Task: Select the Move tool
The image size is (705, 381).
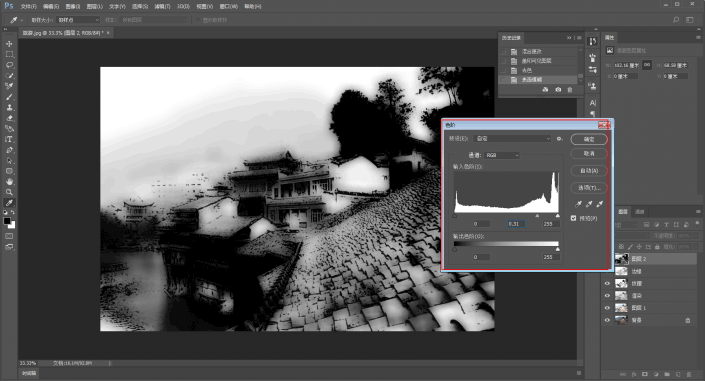Action: point(9,44)
